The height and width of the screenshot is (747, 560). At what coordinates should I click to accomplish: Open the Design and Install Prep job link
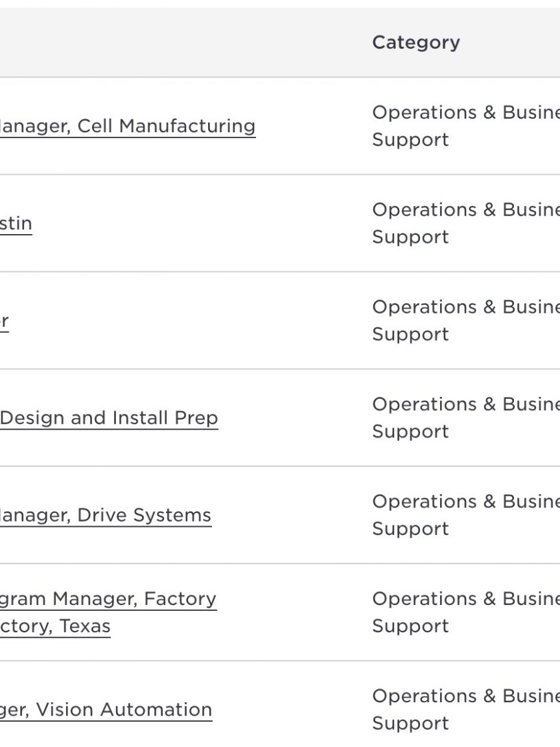pyautogui.click(x=109, y=418)
